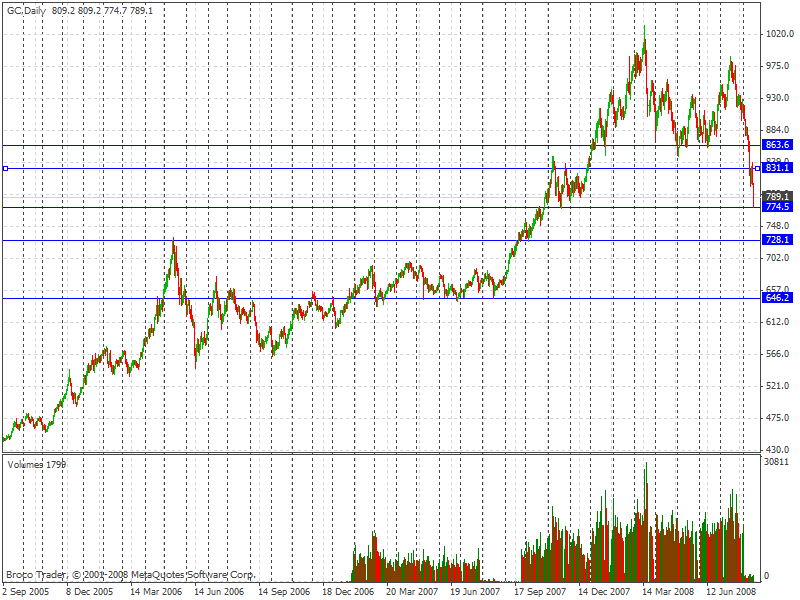Viewport: 800px width, 600px height.
Task: Click the 1020.0 price scale value
Action: click(x=780, y=34)
